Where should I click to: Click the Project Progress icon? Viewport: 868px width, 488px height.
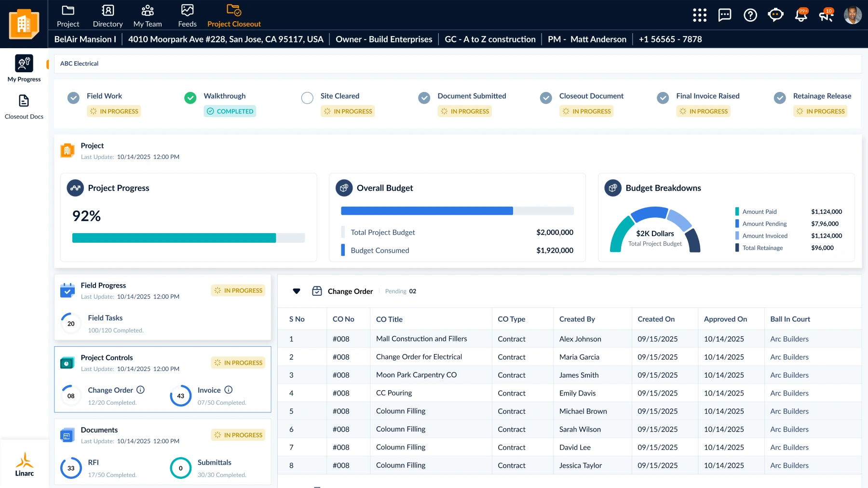coord(75,188)
